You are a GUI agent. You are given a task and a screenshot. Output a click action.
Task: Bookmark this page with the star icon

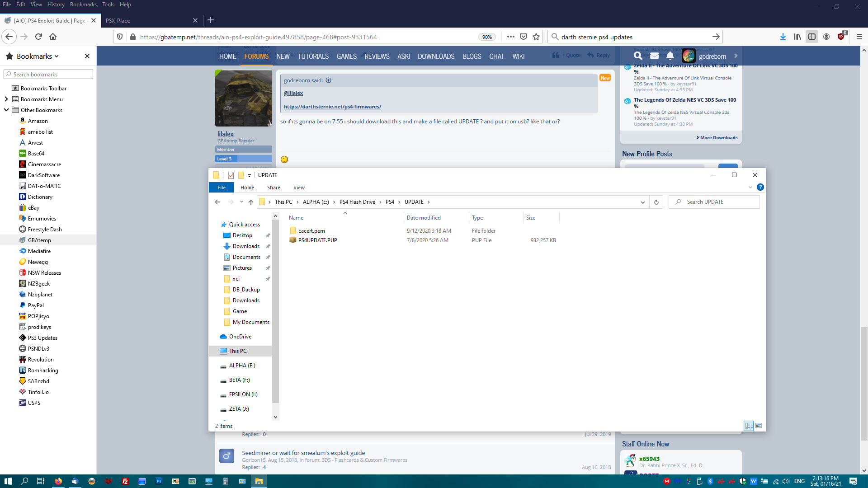tap(536, 37)
